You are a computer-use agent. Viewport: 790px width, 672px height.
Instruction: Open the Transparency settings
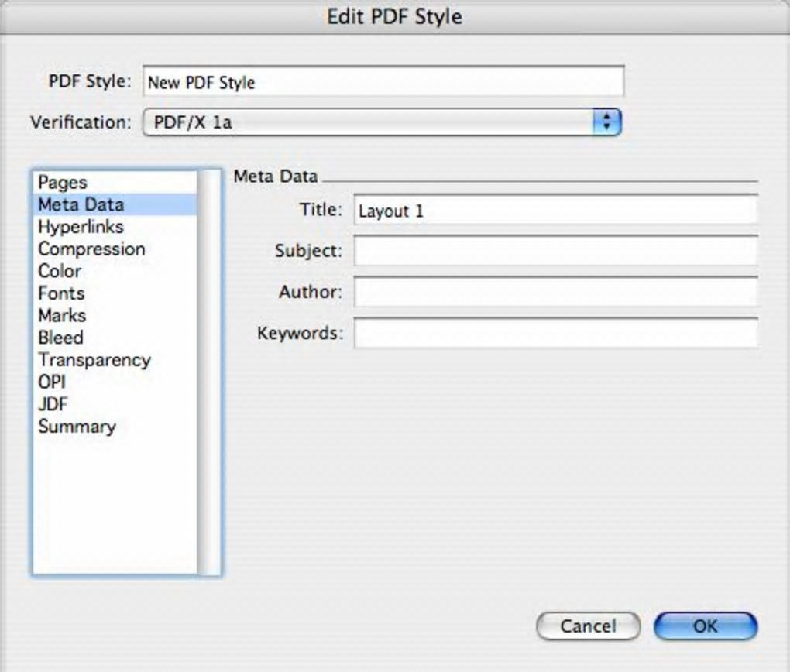pyautogui.click(x=94, y=360)
